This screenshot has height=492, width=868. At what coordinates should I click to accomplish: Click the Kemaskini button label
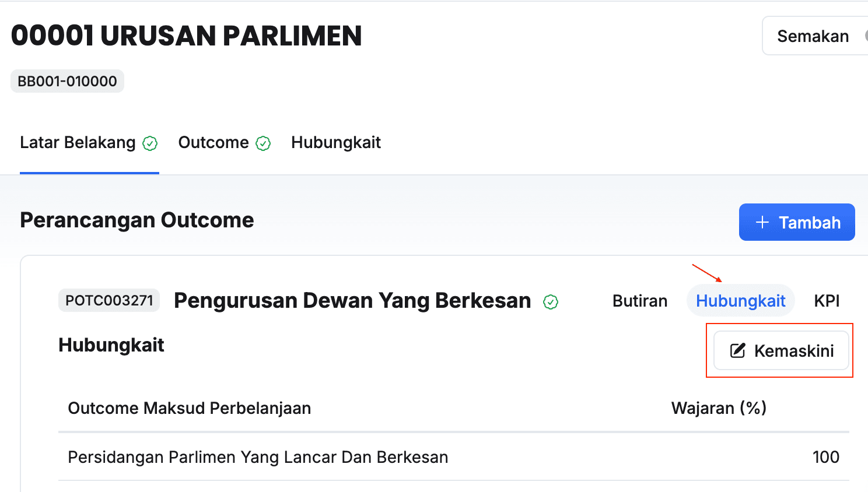(x=794, y=351)
